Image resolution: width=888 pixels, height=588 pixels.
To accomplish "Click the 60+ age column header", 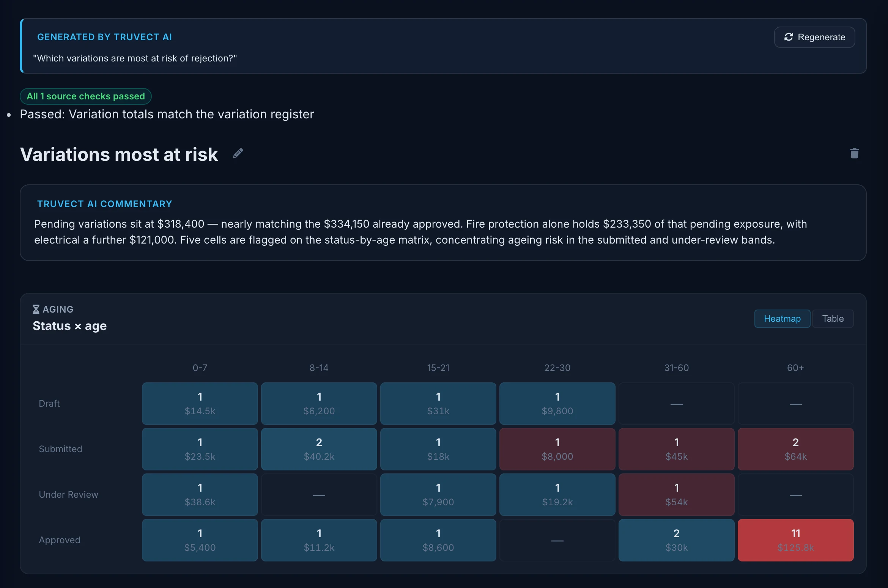I will tap(796, 368).
